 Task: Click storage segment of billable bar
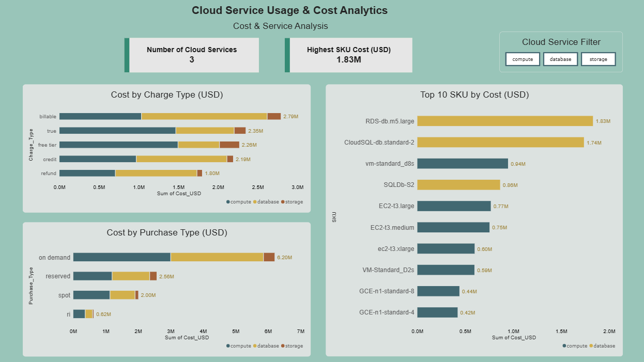coord(274,116)
